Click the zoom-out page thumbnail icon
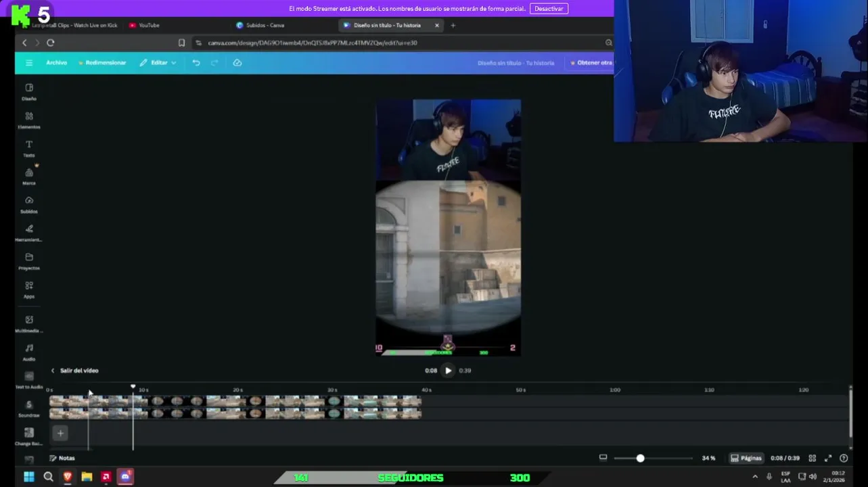This screenshot has height=487, width=868. pyautogui.click(x=603, y=457)
